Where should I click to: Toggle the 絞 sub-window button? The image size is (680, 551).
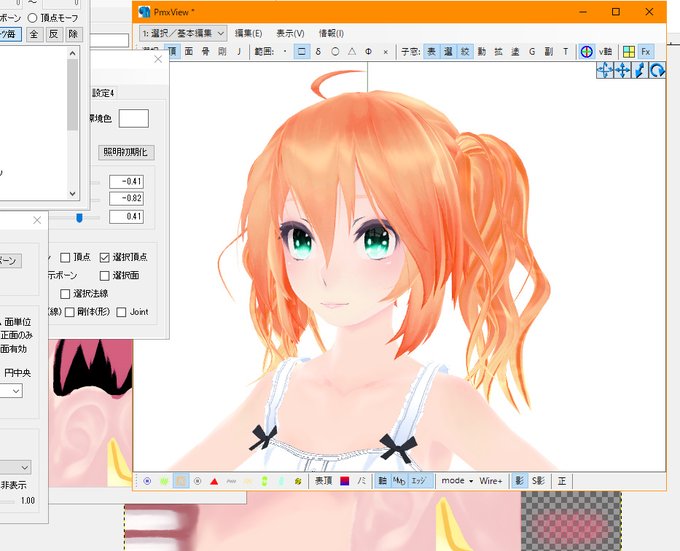pos(465,52)
